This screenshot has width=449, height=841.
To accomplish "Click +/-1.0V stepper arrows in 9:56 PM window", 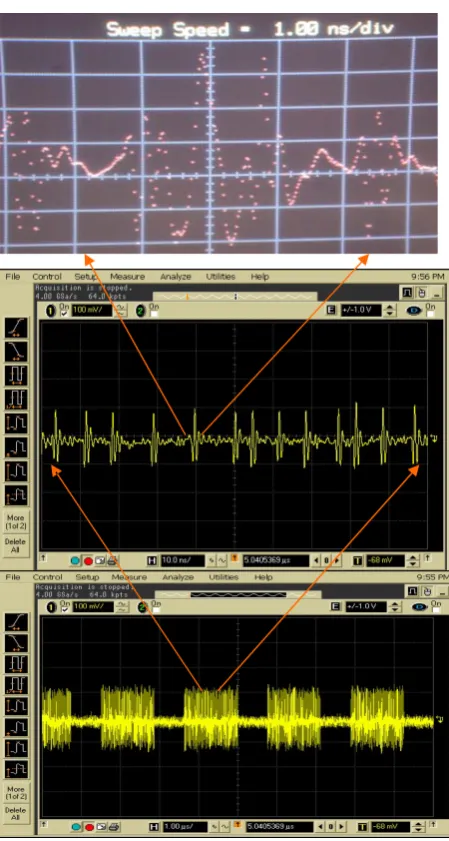I will 390,311.
